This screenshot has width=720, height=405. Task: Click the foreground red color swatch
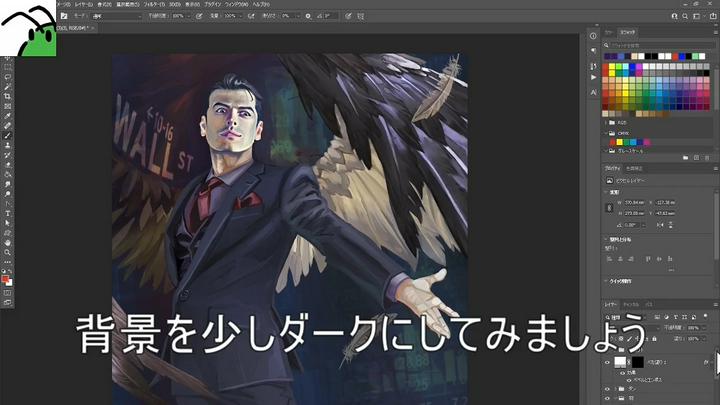(x=5, y=279)
